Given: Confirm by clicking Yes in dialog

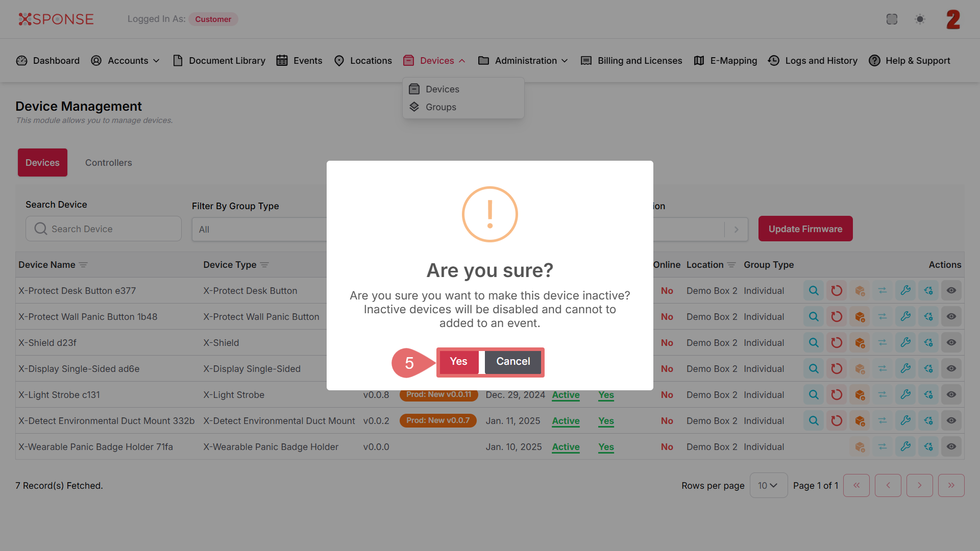Looking at the screenshot, I should click(458, 362).
